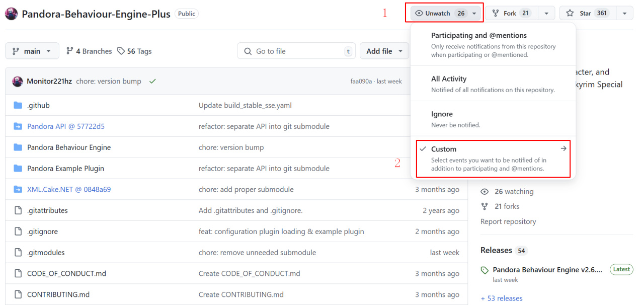Open commit 'chore: add proper submodule'
The height and width of the screenshot is (305, 644).
pyautogui.click(x=246, y=189)
